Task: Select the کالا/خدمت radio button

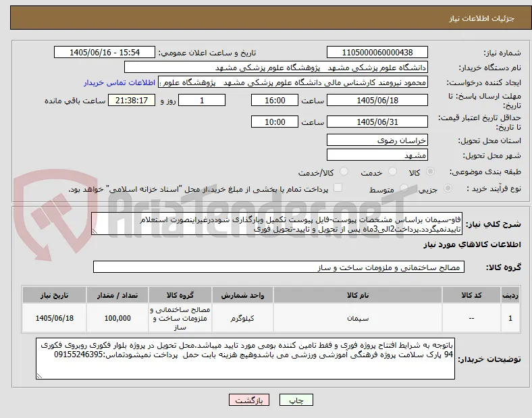Action: point(344,172)
